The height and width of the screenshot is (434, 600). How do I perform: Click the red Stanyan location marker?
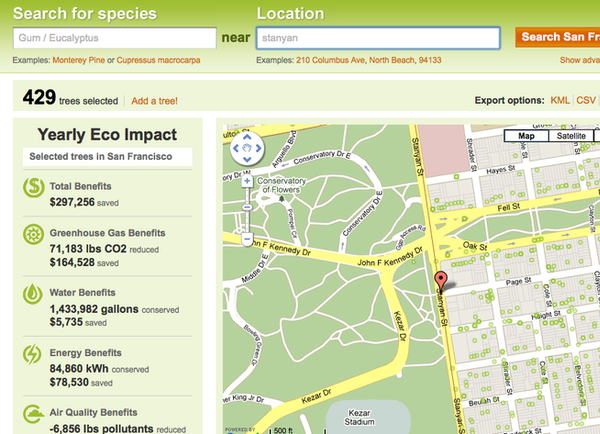(441, 281)
